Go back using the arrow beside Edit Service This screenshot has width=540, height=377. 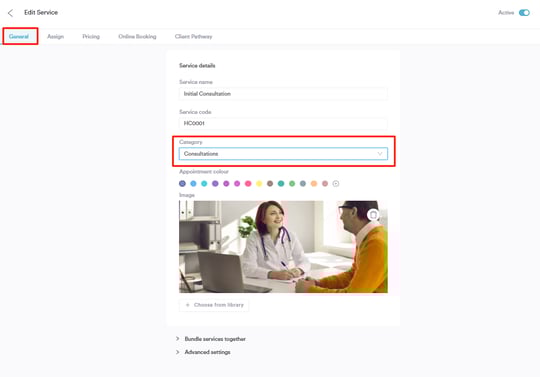pyautogui.click(x=10, y=13)
